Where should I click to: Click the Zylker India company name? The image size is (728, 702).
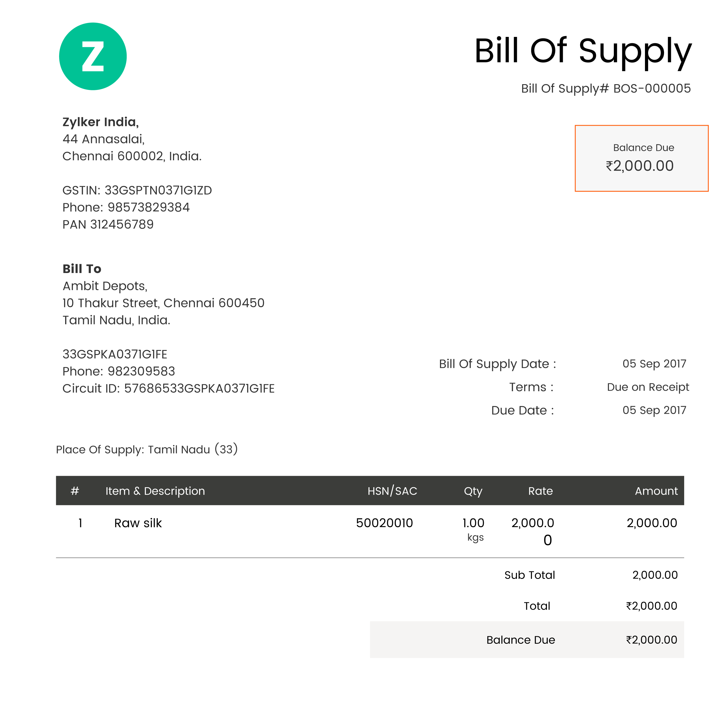[100, 122]
